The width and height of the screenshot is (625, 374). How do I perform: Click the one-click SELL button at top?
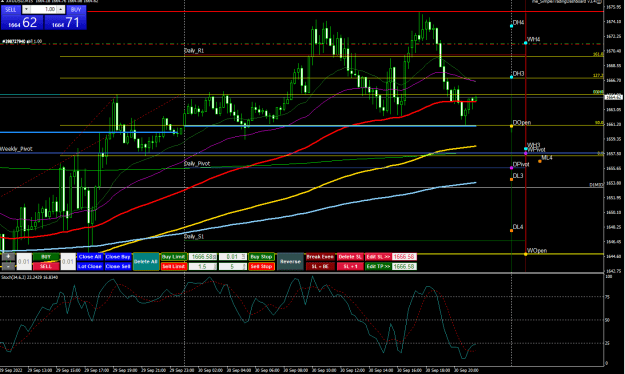[11, 9]
